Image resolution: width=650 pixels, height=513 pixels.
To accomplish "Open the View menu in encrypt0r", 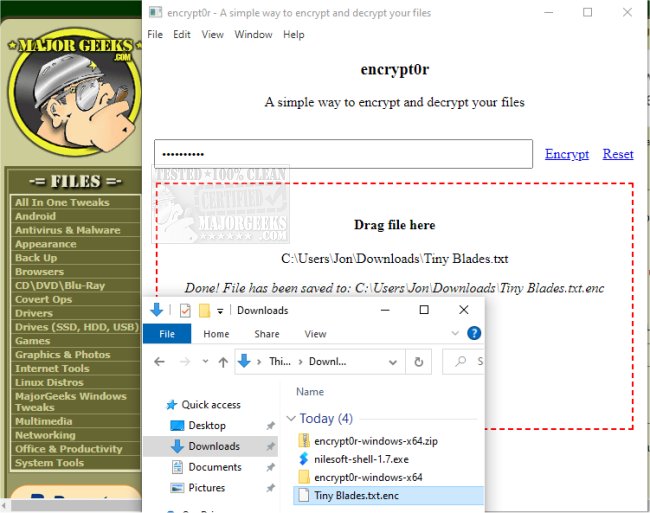I will coord(212,34).
